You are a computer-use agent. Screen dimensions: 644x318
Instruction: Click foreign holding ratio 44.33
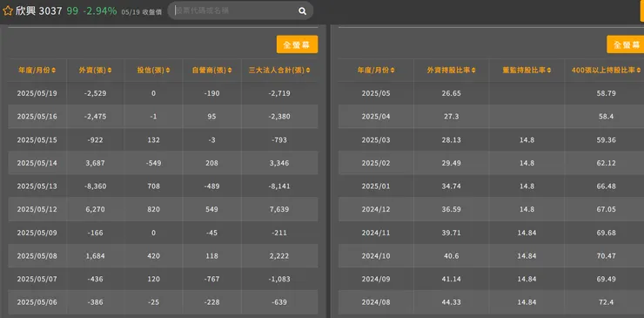point(452,302)
